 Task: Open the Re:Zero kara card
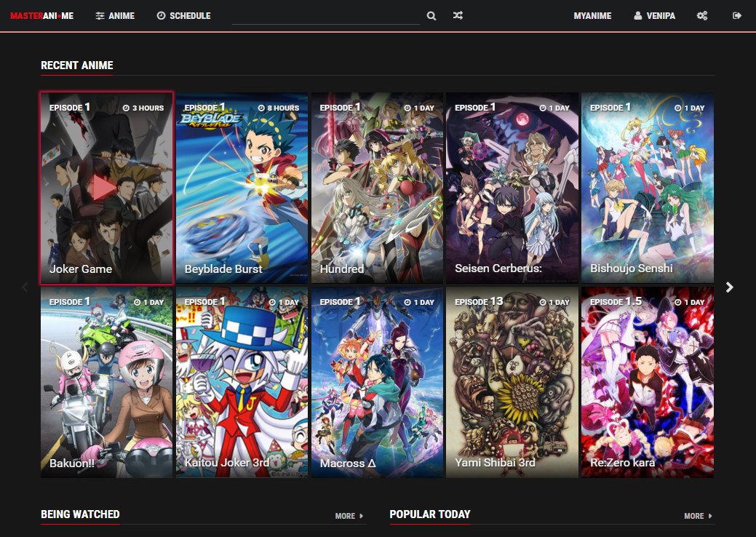click(x=648, y=382)
